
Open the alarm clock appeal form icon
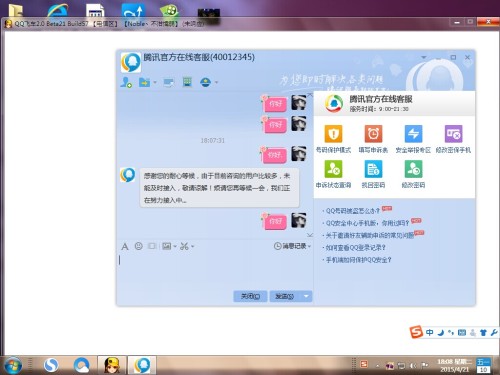pyautogui.click(x=373, y=134)
